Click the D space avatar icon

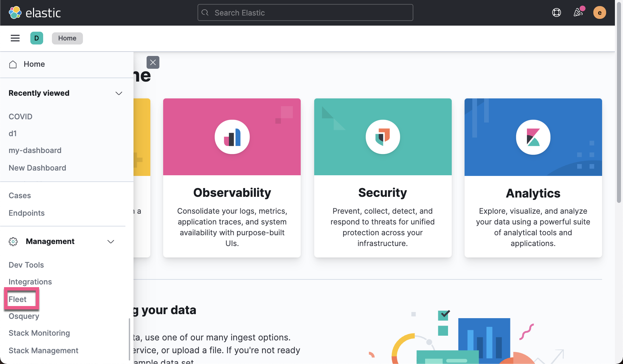(37, 38)
